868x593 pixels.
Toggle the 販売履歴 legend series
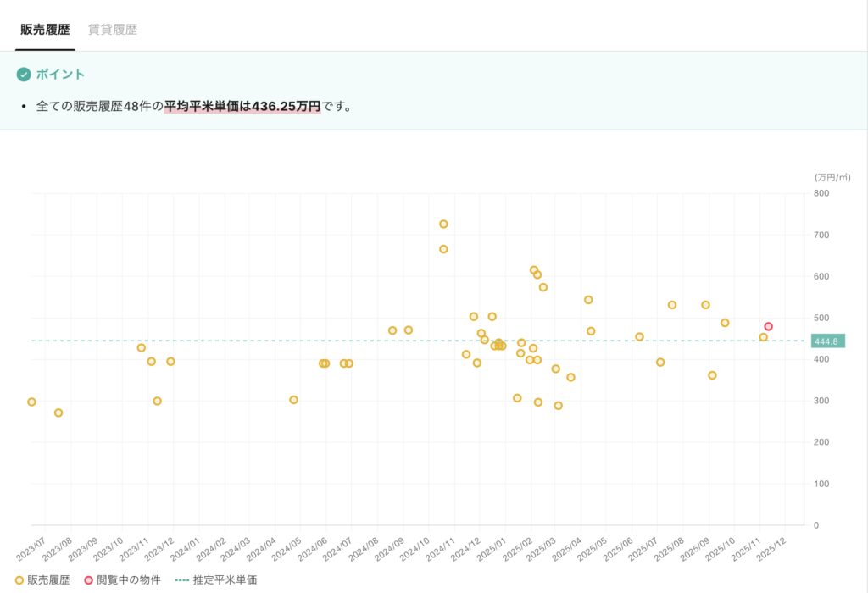coord(44,580)
